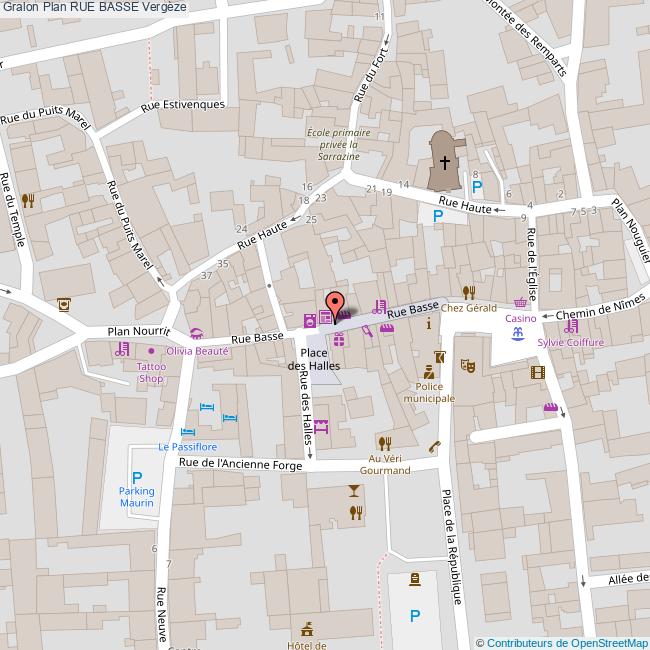Select the Au Véri Gourmand restaurant icon
Screen dimensions: 650x650
coord(383,442)
